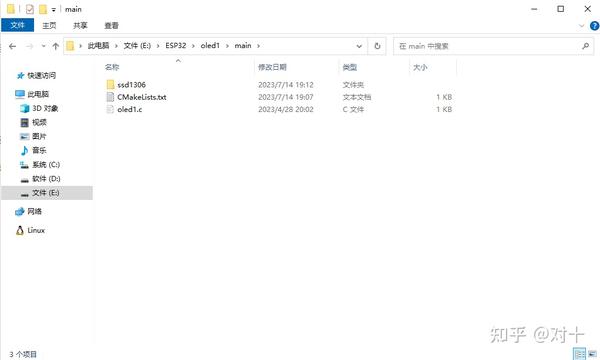The height and width of the screenshot is (360, 600).
Task: Expand the address bar history dropdown
Action: pyautogui.click(x=359, y=46)
